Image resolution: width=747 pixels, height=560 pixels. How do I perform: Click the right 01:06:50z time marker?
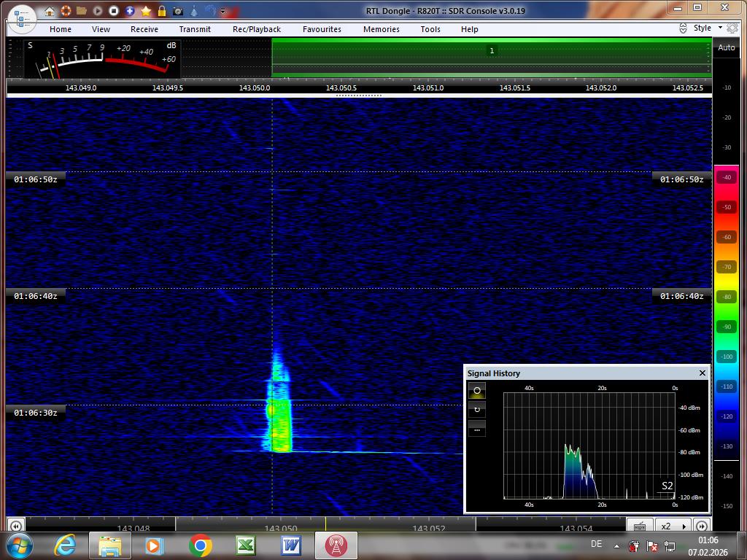pos(682,179)
